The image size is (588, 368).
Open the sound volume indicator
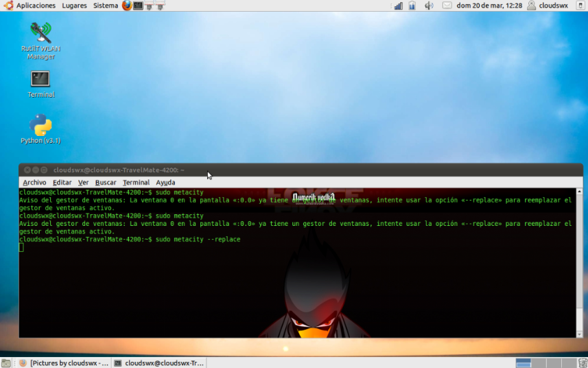[429, 5]
